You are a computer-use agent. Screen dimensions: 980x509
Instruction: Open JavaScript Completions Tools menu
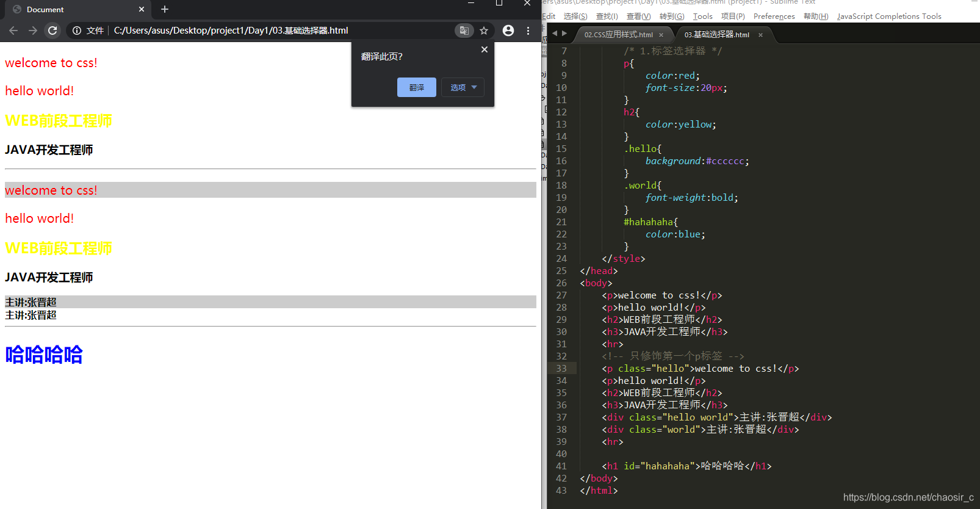pos(889,16)
